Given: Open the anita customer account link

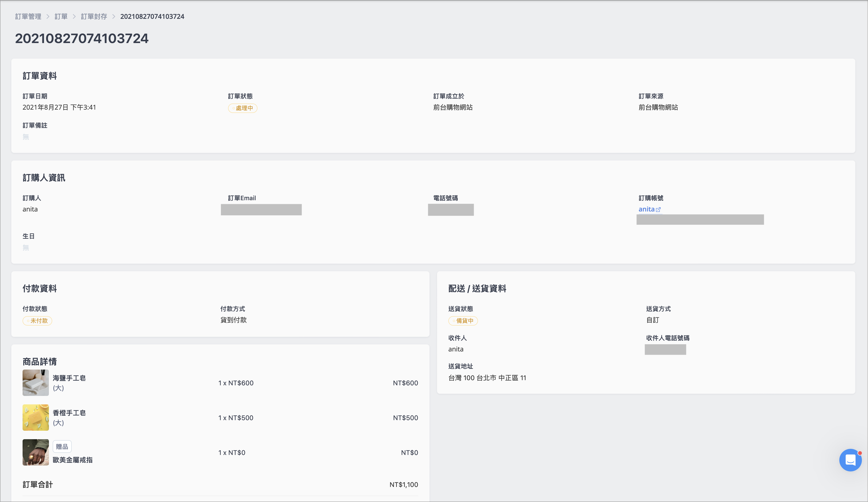Looking at the screenshot, I should 646,209.
